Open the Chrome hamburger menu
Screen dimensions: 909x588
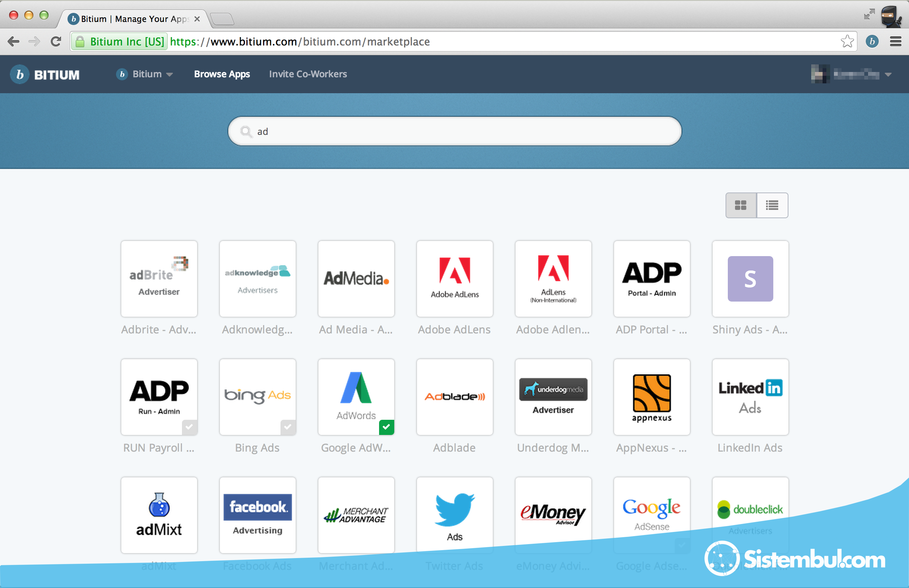(x=895, y=41)
